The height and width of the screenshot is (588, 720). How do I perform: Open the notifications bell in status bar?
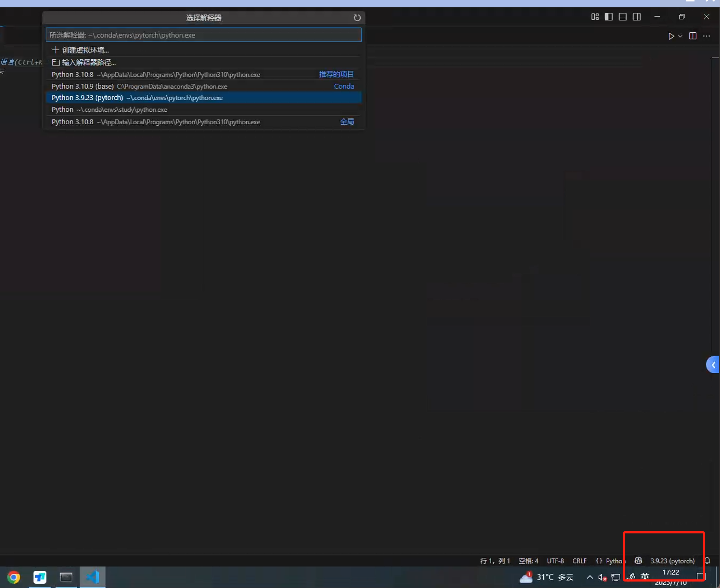(707, 561)
